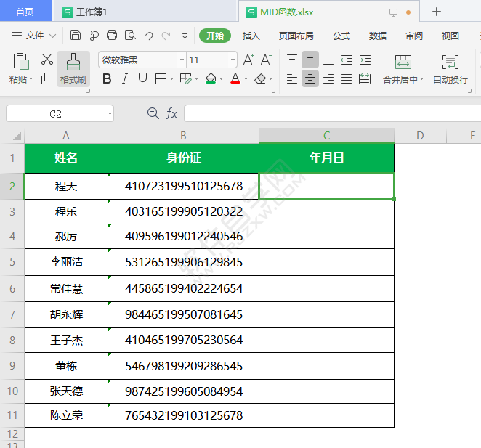The height and width of the screenshot is (448, 481).
Task: Toggle Bold formatting
Action: coord(107,79)
